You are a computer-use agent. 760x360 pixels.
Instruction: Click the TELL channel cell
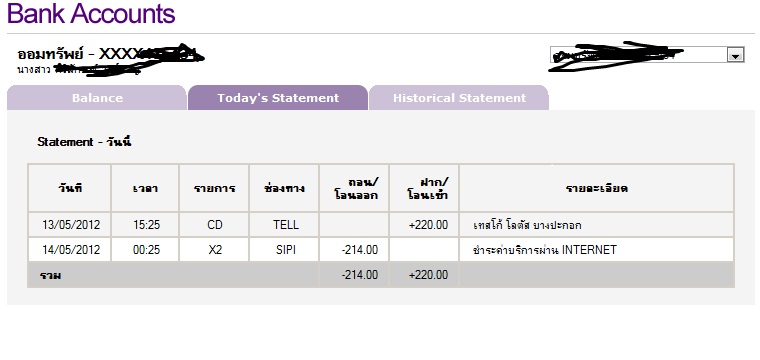(285, 225)
